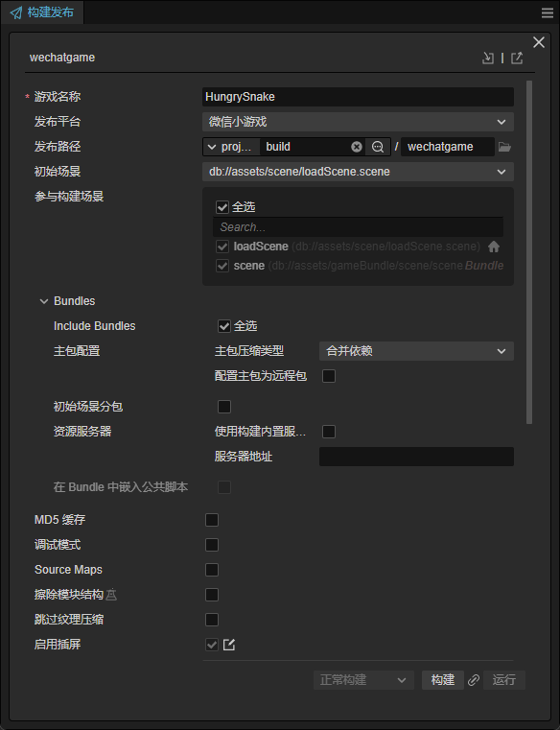
Task: Open 主包压缩类型 合并依赖 dropdown
Action: 416,351
